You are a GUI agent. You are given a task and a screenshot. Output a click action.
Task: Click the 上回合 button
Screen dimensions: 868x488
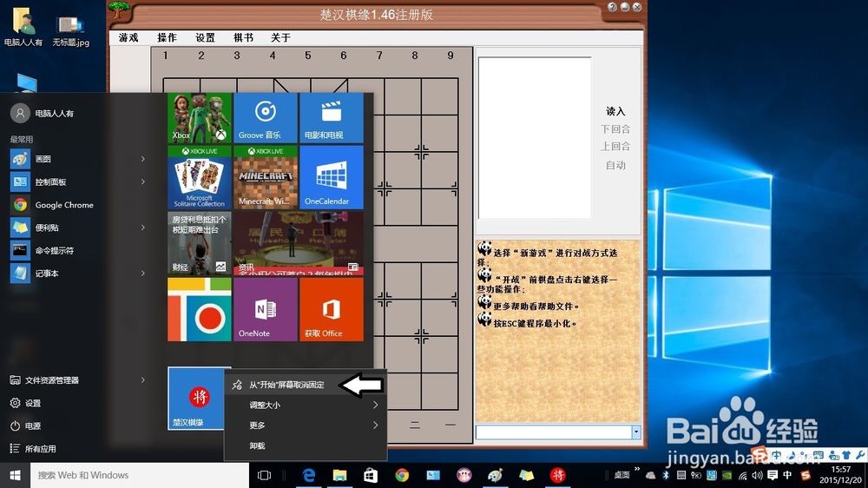[615, 147]
